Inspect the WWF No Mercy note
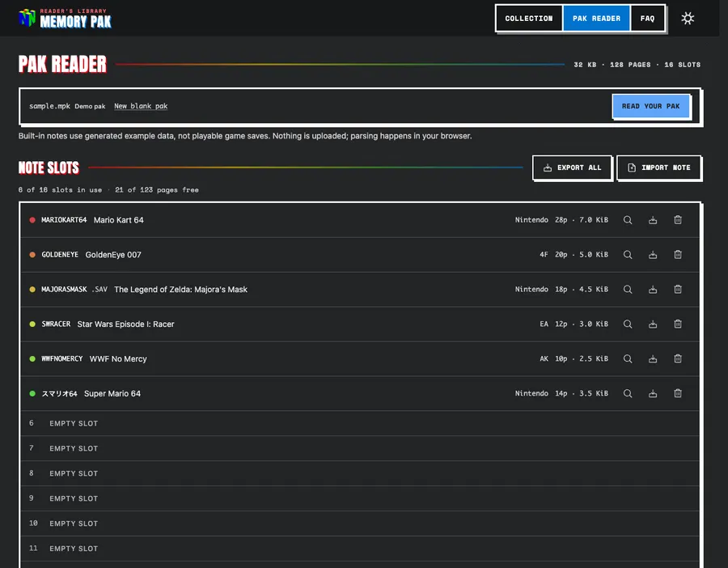Image resolution: width=728 pixels, height=568 pixels. pos(627,358)
